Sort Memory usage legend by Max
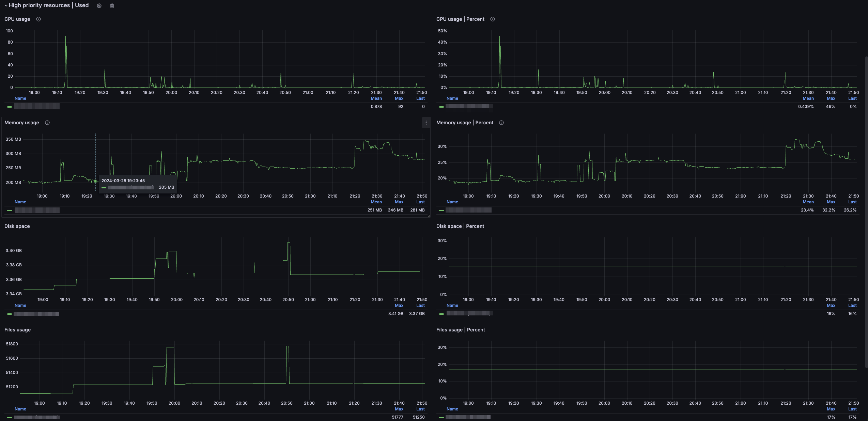868x421 pixels. pyautogui.click(x=399, y=202)
